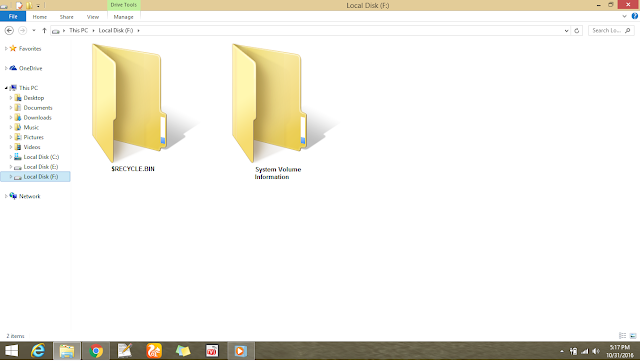Click the Search Local Disk field
Image resolution: width=640 pixels, height=361 pixels.
(x=611, y=30)
